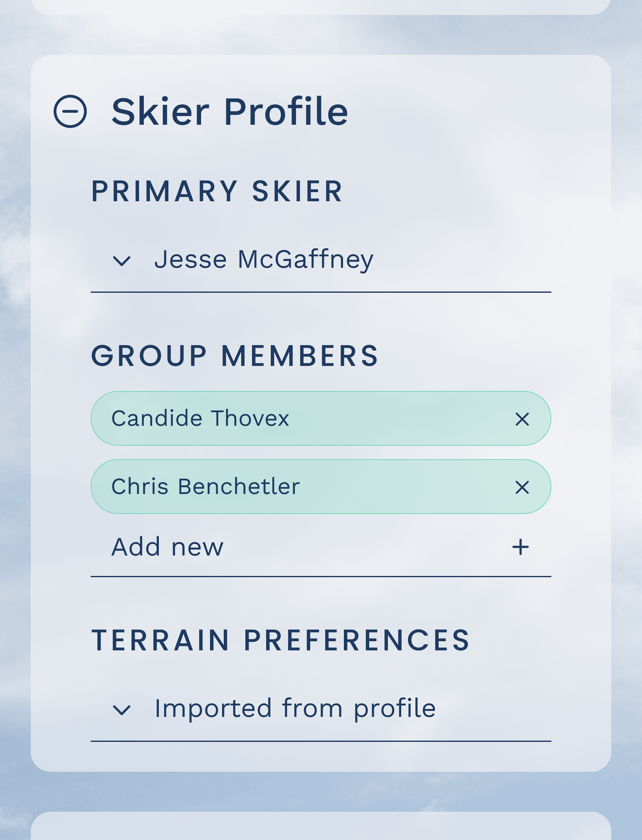Click the underline below Jesse McGaffney
Screen dimensions: 642x840
tap(321, 292)
